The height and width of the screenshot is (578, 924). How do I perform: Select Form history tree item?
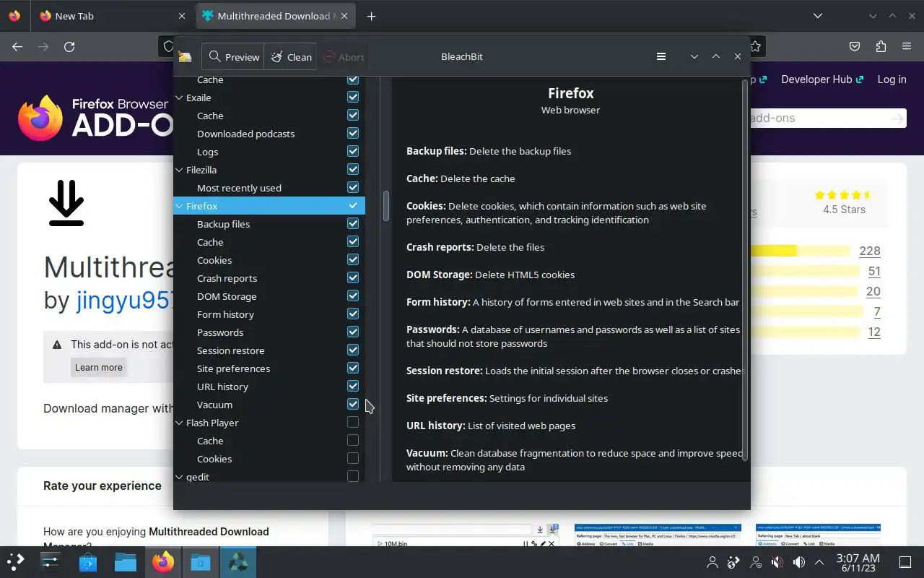[x=225, y=314]
